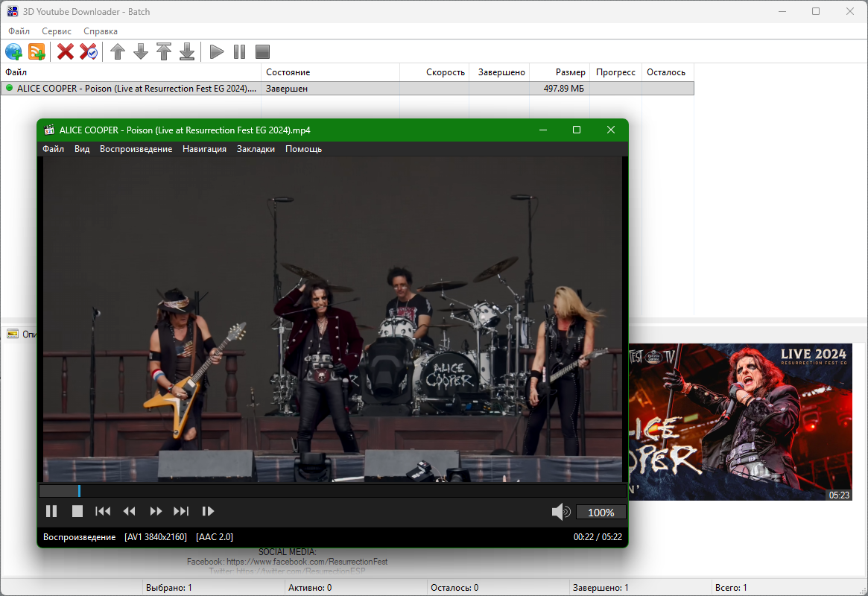Rewind the video in player
868x596 pixels.
(x=130, y=511)
